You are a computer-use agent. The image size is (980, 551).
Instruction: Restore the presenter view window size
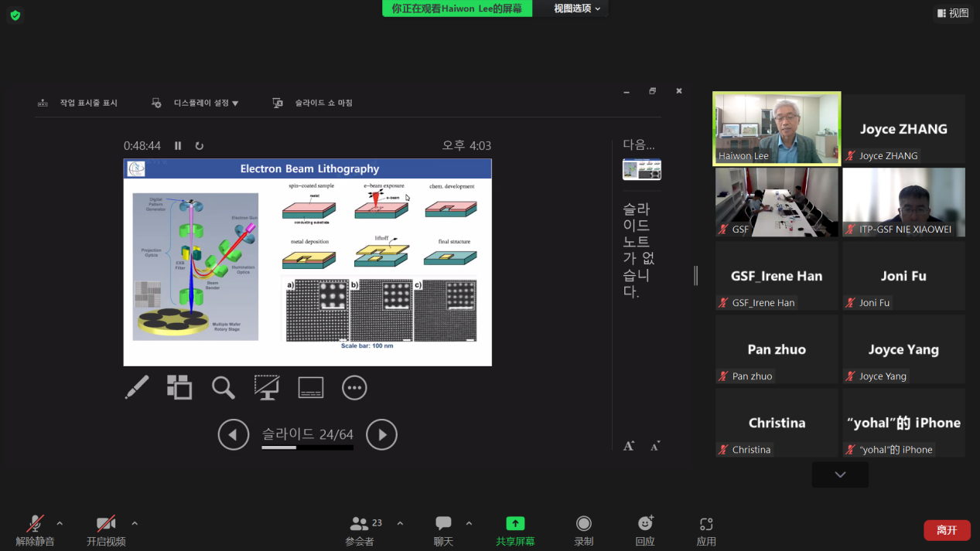[653, 91]
